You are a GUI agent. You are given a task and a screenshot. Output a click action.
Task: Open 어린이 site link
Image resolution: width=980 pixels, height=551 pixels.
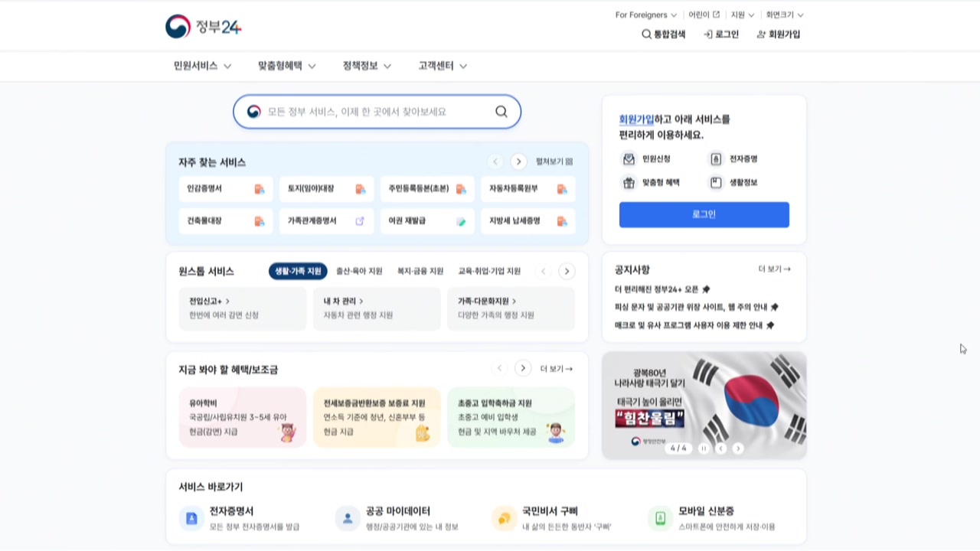[x=704, y=15]
